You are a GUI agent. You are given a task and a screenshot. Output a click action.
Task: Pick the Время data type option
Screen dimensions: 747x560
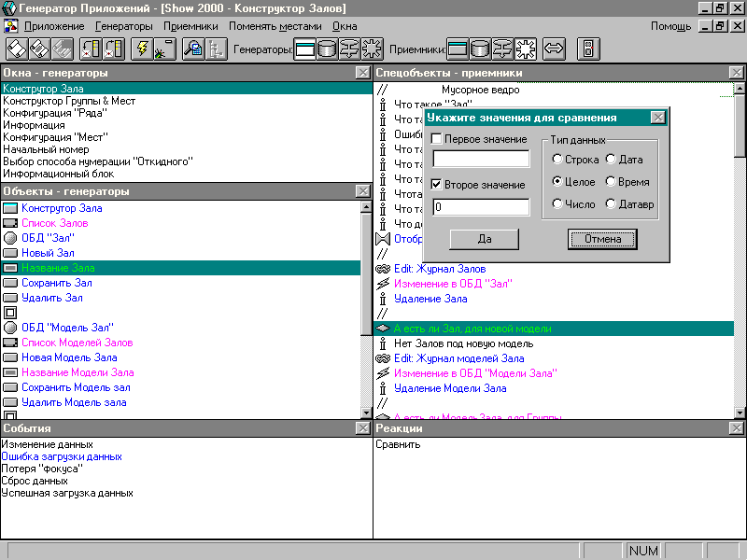(x=611, y=182)
